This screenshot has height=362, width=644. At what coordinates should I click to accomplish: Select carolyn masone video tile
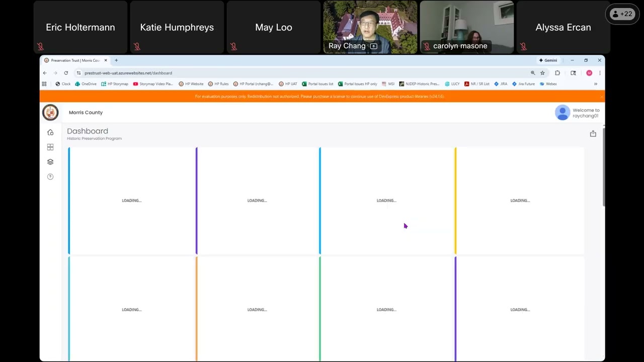(467, 27)
